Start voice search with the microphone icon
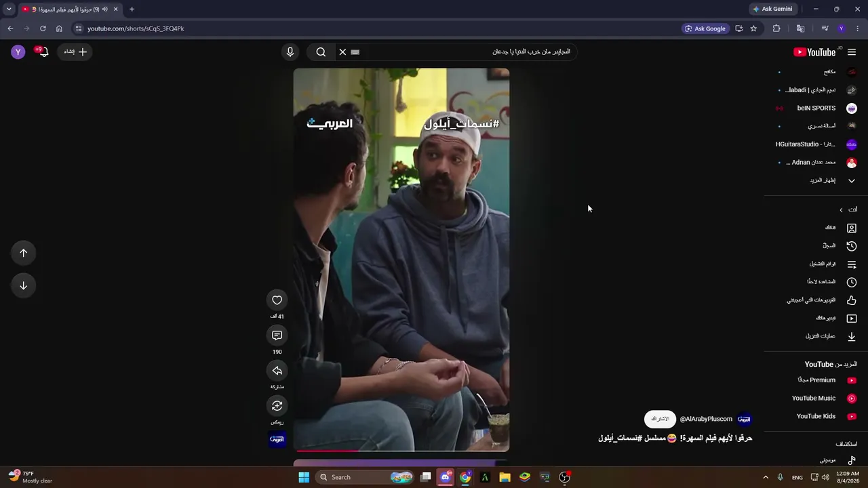Viewport: 868px width, 488px height. point(290,52)
